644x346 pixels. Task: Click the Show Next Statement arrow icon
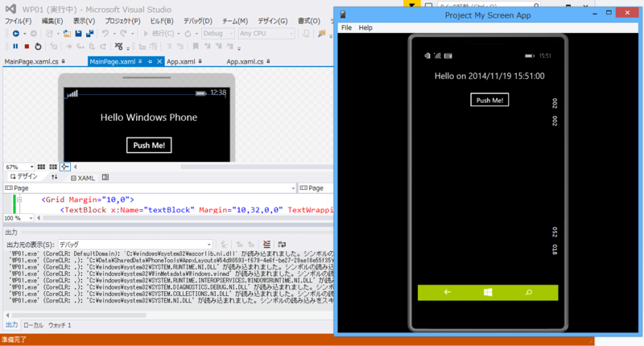(68, 47)
